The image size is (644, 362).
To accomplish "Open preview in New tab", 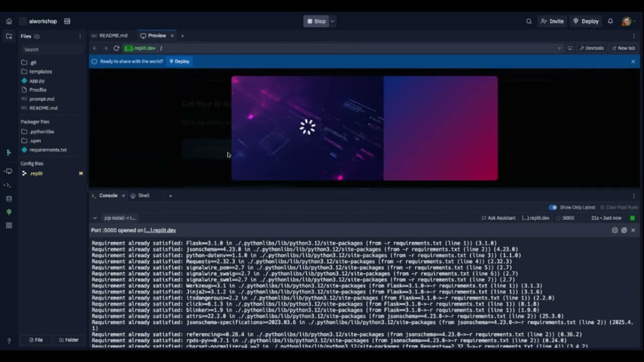I will (x=623, y=48).
